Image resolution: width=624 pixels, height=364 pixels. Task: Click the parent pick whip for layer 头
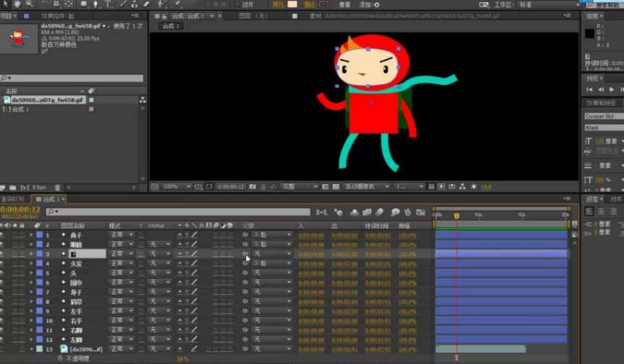(245, 273)
